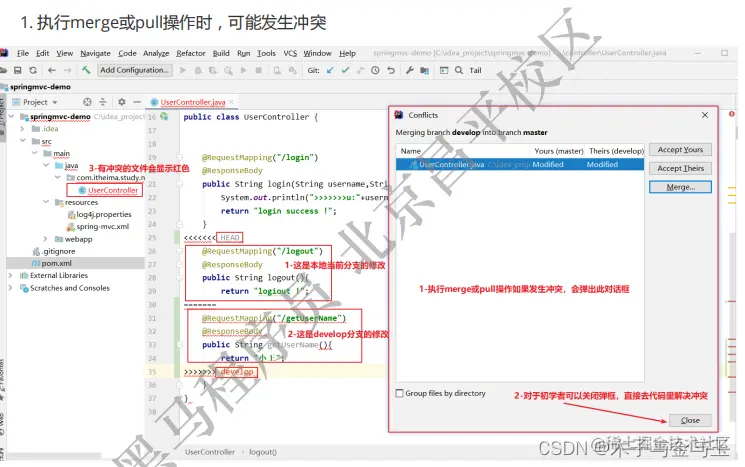Click red error indicator at editor top-right
The image size is (745, 467).
pos(732,114)
